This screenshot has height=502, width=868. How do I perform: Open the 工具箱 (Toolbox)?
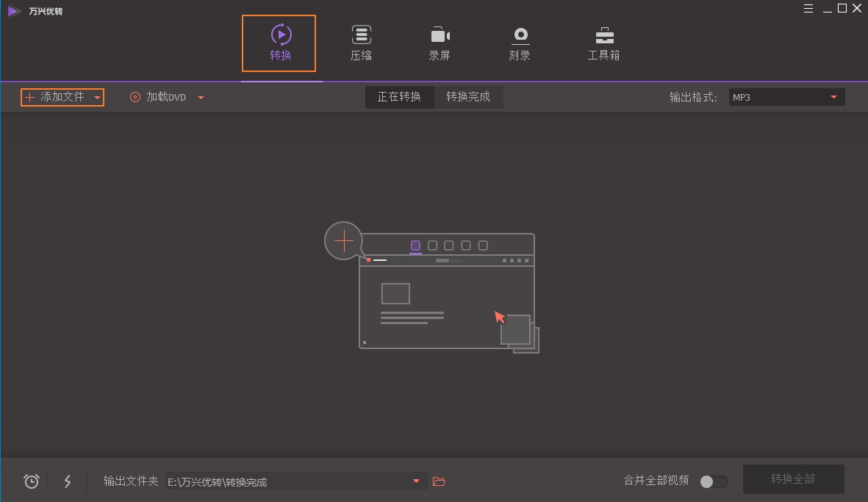click(603, 43)
